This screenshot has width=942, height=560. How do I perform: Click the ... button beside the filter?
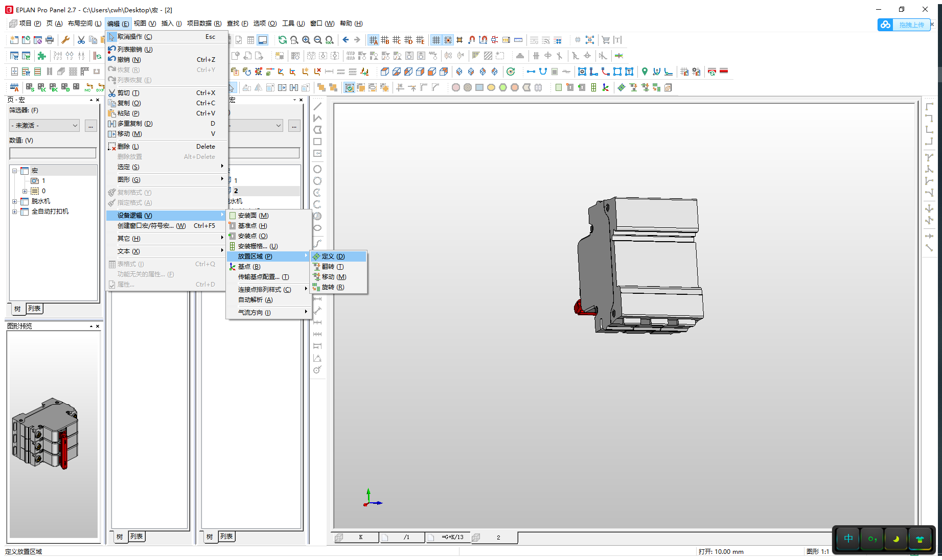pyautogui.click(x=90, y=126)
